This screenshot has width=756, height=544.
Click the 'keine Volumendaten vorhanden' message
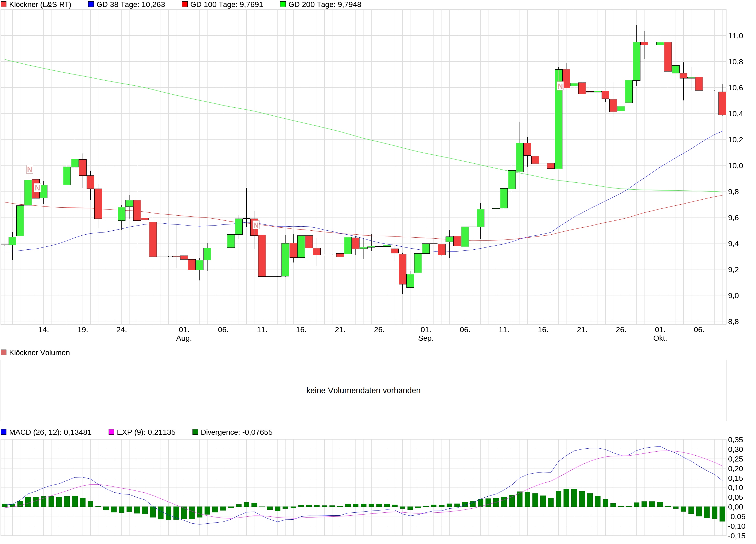coord(363,391)
